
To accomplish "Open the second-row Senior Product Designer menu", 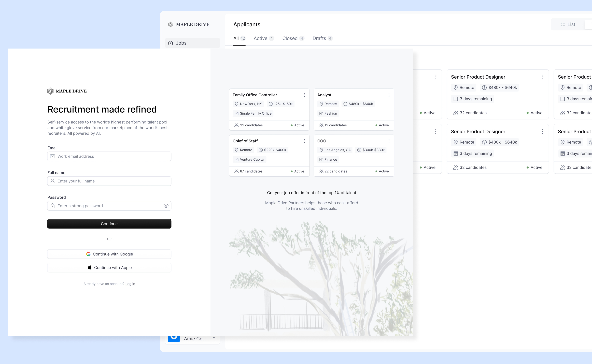I will coord(543,132).
